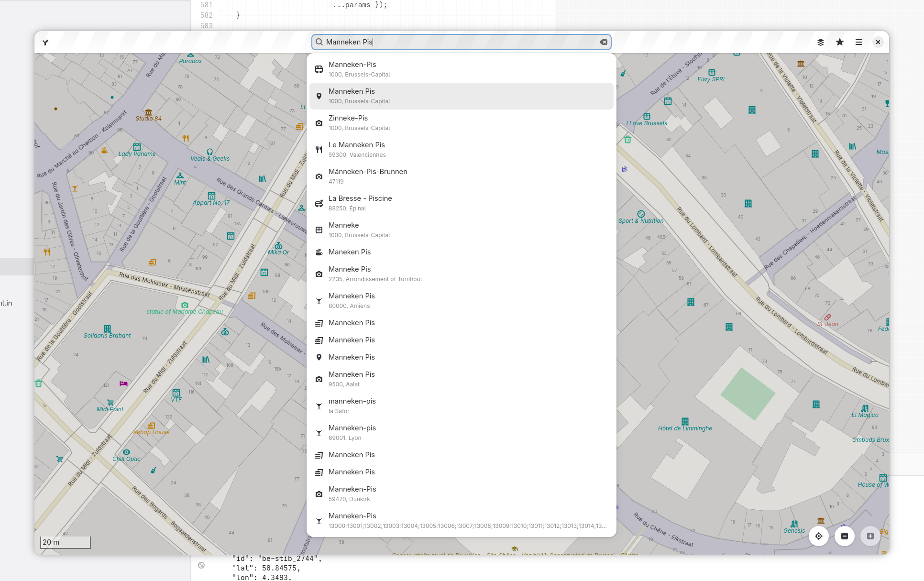Viewport: 924px width, 581px height.
Task: Zoom in with the plus button
Action: [870, 536]
